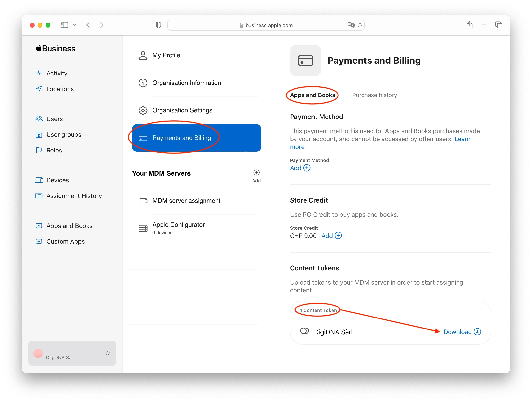This screenshot has width=532, height=402.
Task: Open sidebar options dropdown chevron
Action: click(x=75, y=25)
